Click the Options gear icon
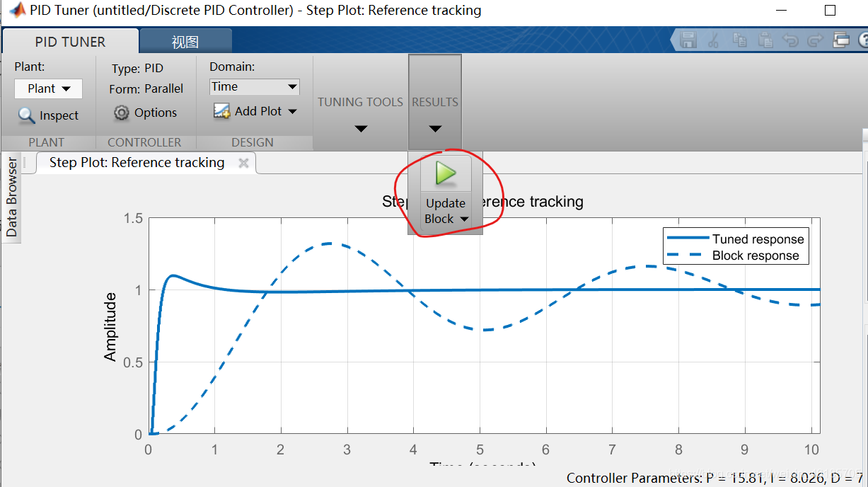The image size is (868, 487). 122,113
